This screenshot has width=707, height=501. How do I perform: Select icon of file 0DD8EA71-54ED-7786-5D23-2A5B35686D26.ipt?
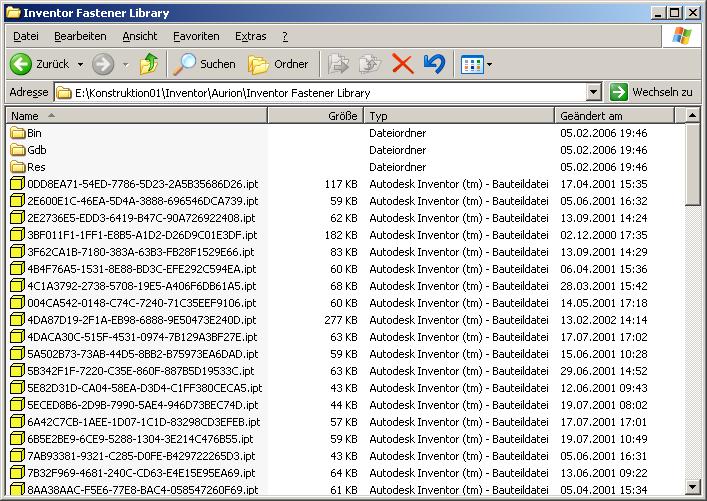(17, 184)
